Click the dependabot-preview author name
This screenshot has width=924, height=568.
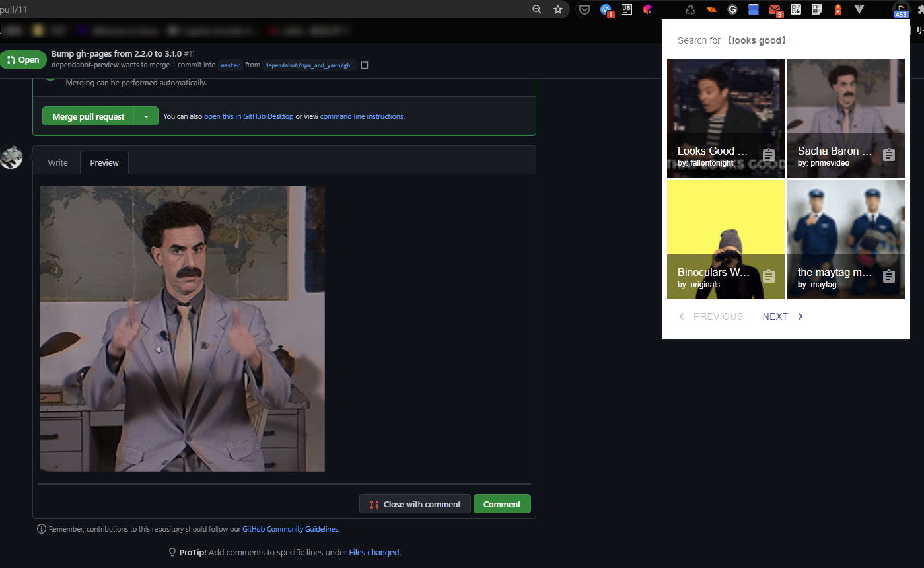[85, 65]
